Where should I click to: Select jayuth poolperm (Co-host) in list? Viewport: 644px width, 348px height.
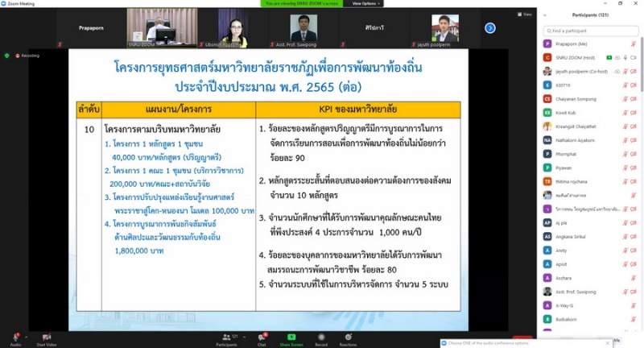click(580, 71)
